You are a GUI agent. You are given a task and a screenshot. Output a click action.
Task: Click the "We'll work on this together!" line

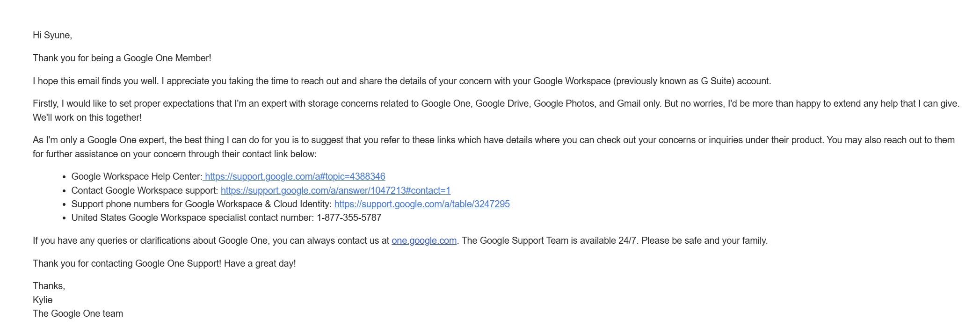pos(87,117)
